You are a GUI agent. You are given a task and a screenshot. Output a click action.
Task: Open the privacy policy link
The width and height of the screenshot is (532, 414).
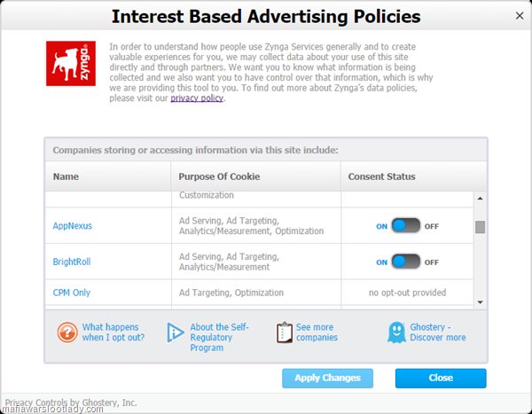pyautogui.click(x=197, y=98)
